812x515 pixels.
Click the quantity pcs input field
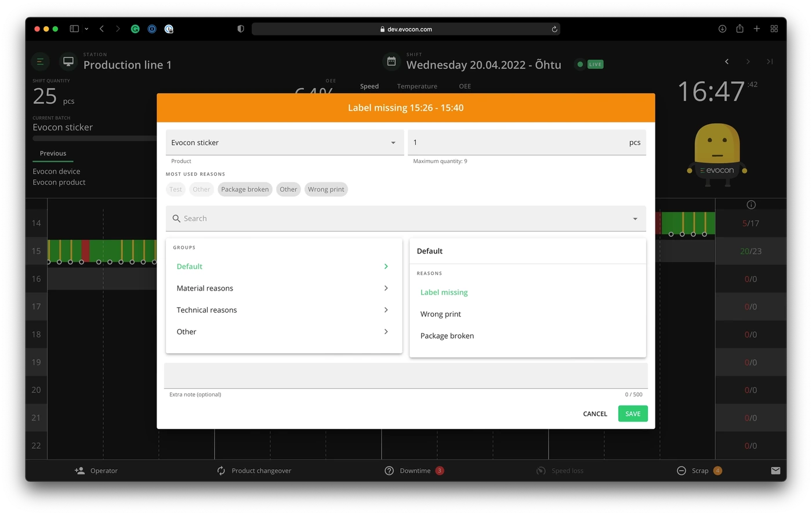527,143
